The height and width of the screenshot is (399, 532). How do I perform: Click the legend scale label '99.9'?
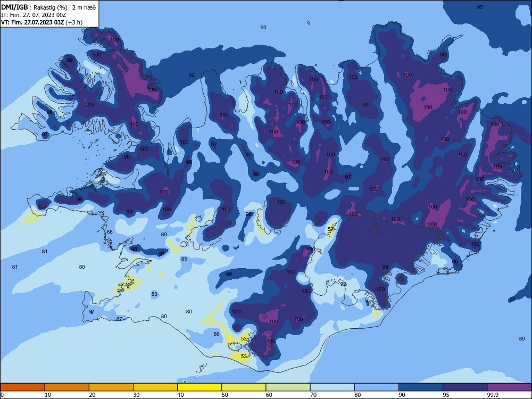tap(492, 395)
